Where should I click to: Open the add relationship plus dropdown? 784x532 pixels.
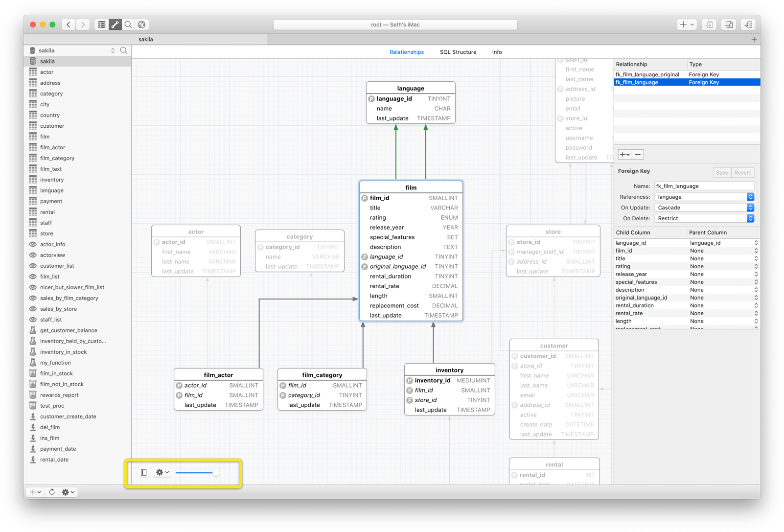624,155
